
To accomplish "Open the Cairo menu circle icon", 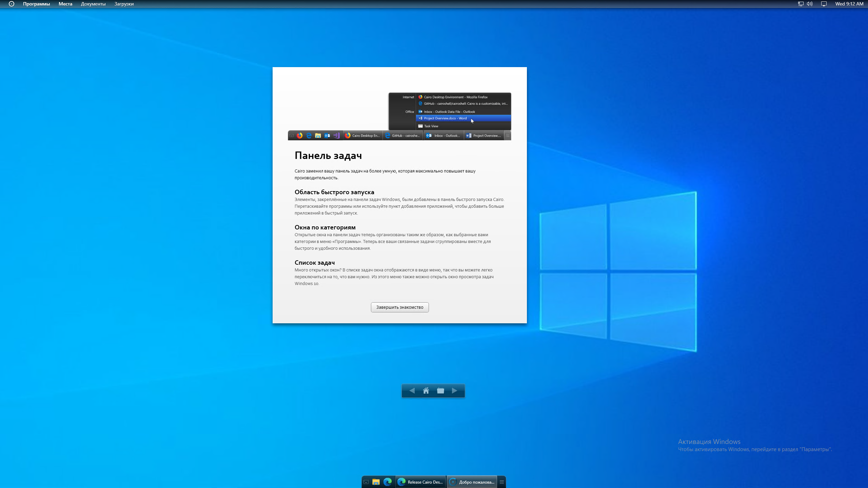I will pos(11,4).
